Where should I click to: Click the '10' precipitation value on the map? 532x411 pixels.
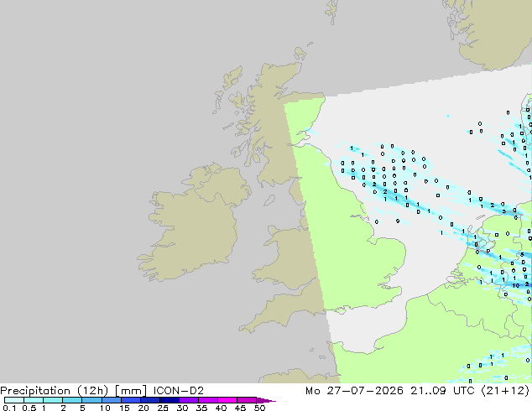[516, 285]
